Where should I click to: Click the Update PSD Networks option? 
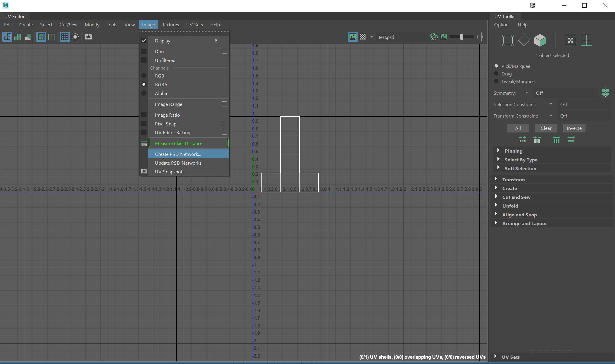178,163
